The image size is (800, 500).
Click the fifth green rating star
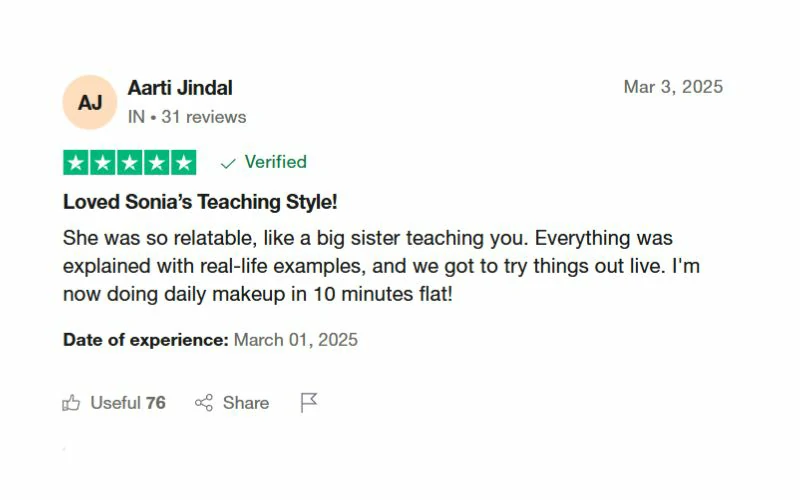coord(184,163)
